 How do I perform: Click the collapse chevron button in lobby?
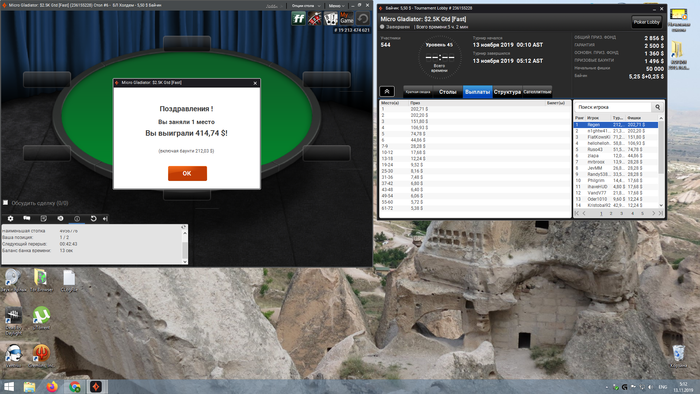click(387, 91)
